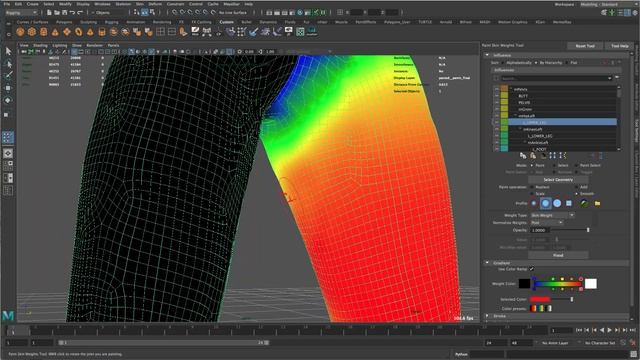Screen dimensions: 640x360
Task: Click the black Weight Color swatch
Action: point(524,283)
